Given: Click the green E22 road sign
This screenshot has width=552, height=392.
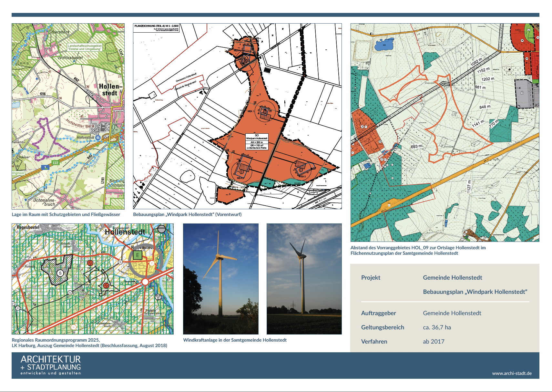Looking at the screenshot, I should pos(56,163).
